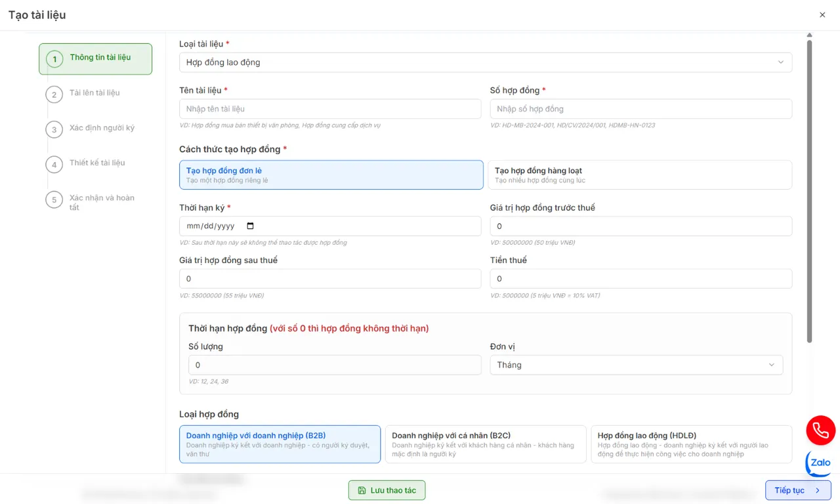Focus the Tên tài liệu input field

click(x=330, y=109)
